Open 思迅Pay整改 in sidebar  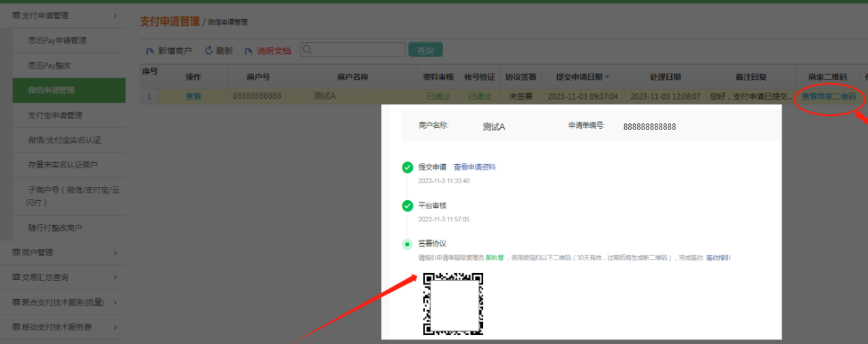[49, 65]
